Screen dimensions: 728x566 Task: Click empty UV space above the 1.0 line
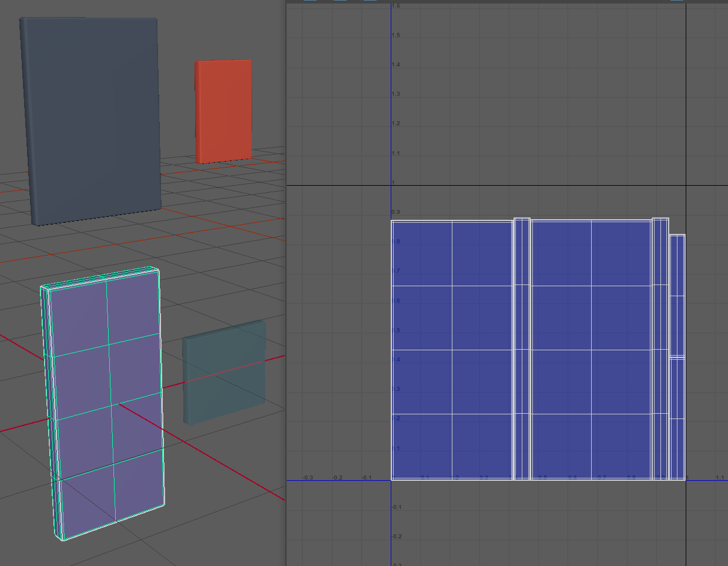(x=529, y=94)
